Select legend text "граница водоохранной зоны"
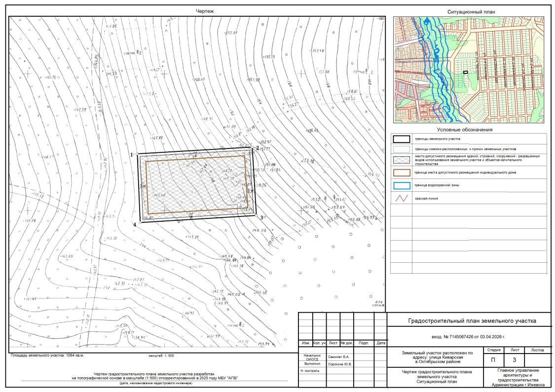Viewport: 555px width, 392px height. [x=437, y=185]
